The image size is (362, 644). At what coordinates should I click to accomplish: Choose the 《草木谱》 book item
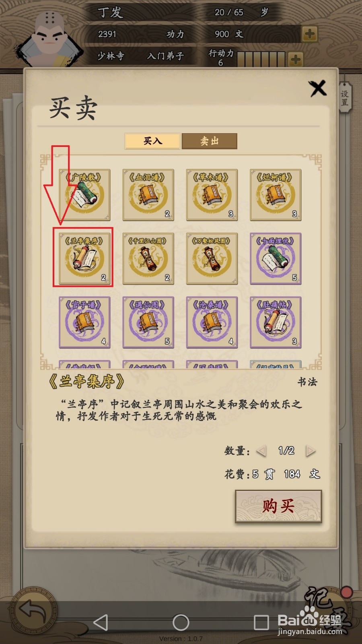[x=212, y=195]
